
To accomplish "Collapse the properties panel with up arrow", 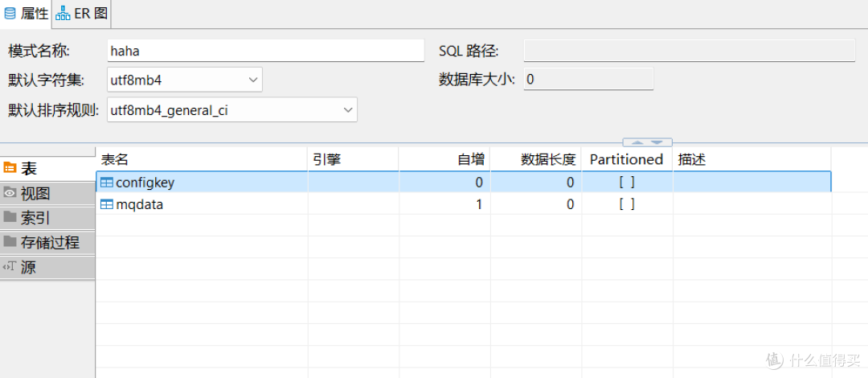I will [638, 142].
